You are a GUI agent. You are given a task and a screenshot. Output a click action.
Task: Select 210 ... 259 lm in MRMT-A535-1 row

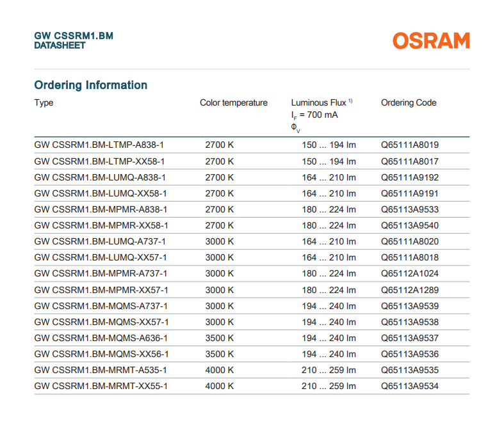point(329,371)
